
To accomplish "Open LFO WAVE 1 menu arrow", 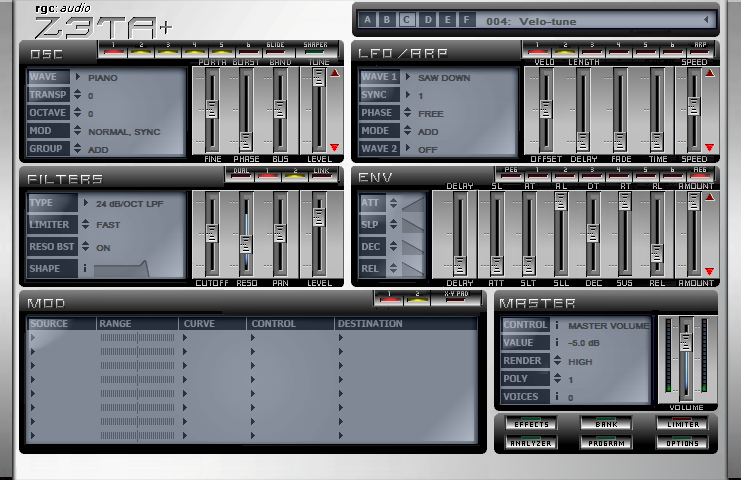I will [x=408, y=77].
